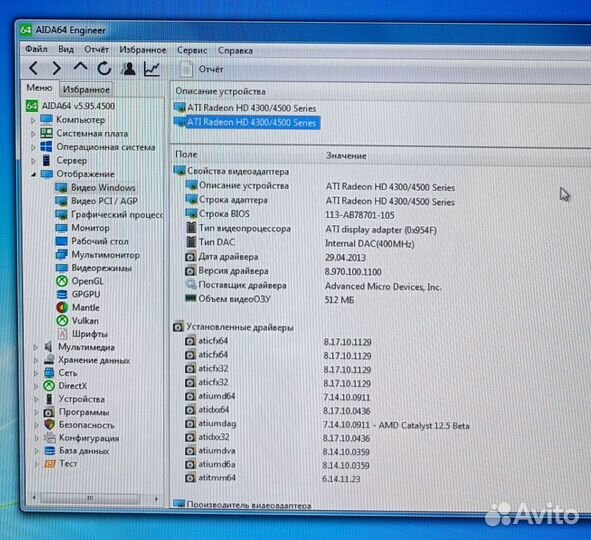Click the sidebar horizontal scrollbar right arrow
This screenshot has width=591, height=540.
click(157, 499)
